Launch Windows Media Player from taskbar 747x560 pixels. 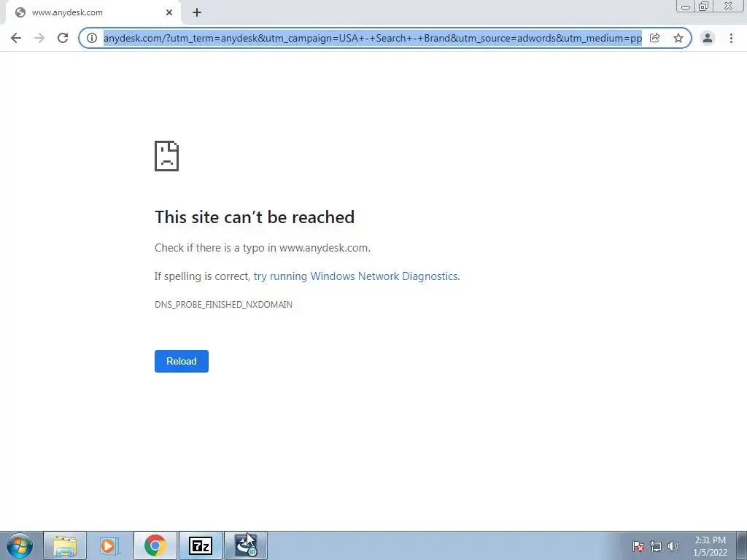109,545
